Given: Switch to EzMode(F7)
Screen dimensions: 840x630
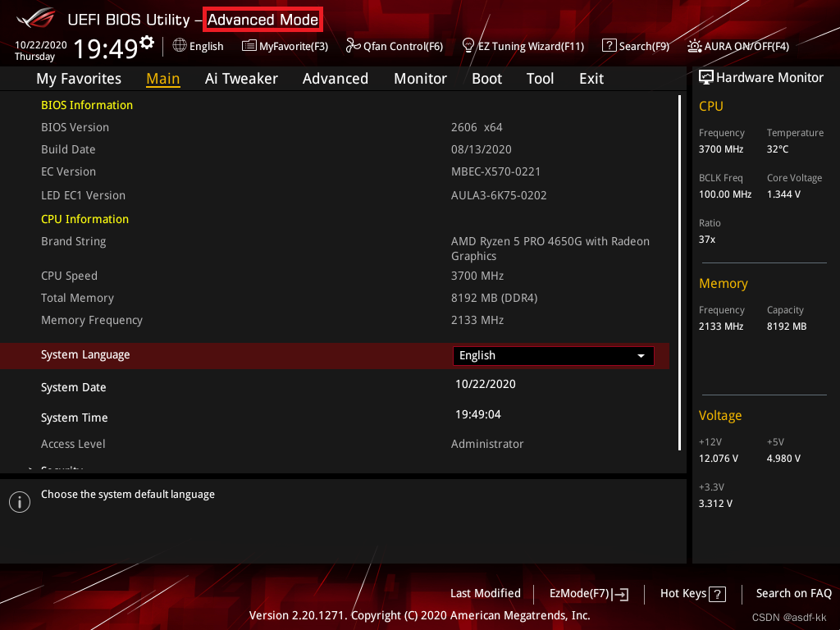Looking at the screenshot, I should [589, 594].
